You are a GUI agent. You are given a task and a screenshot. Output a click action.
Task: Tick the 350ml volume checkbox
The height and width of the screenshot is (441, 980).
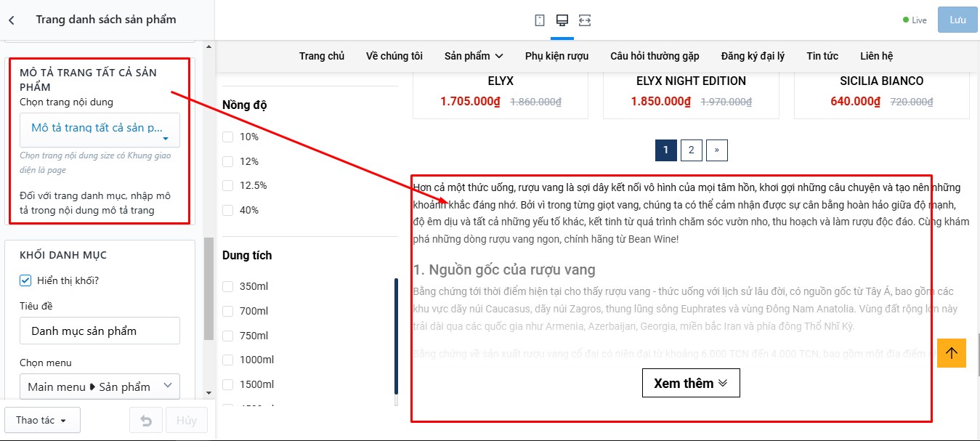228,286
